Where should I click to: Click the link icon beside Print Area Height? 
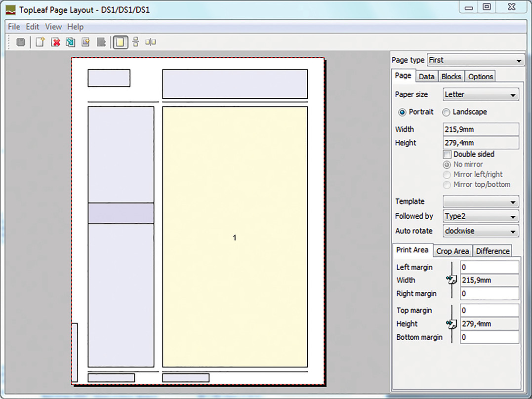[451, 324]
